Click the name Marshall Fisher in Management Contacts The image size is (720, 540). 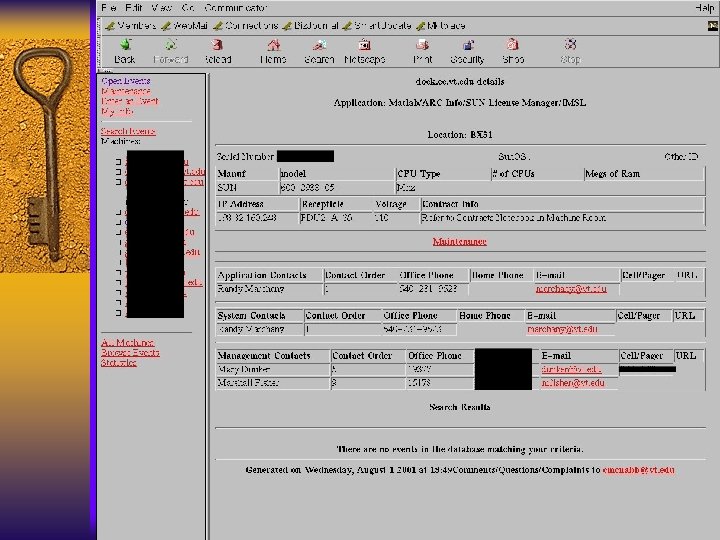[248, 382]
